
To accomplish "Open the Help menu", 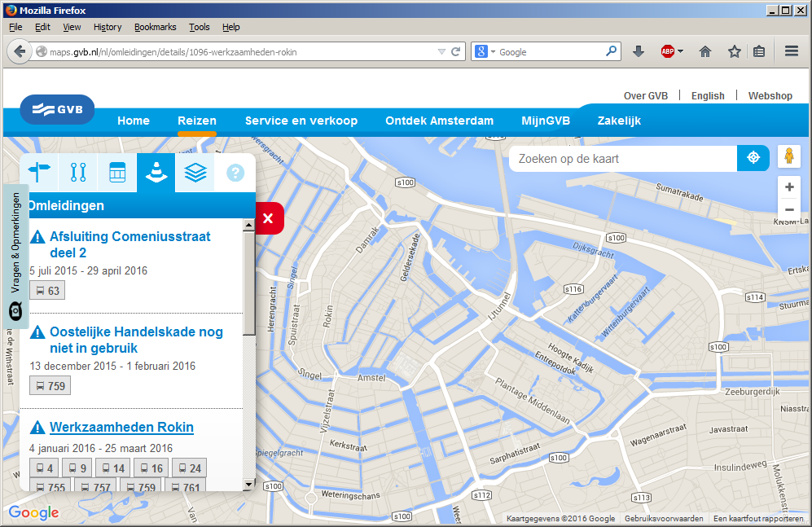I will point(231,27).
